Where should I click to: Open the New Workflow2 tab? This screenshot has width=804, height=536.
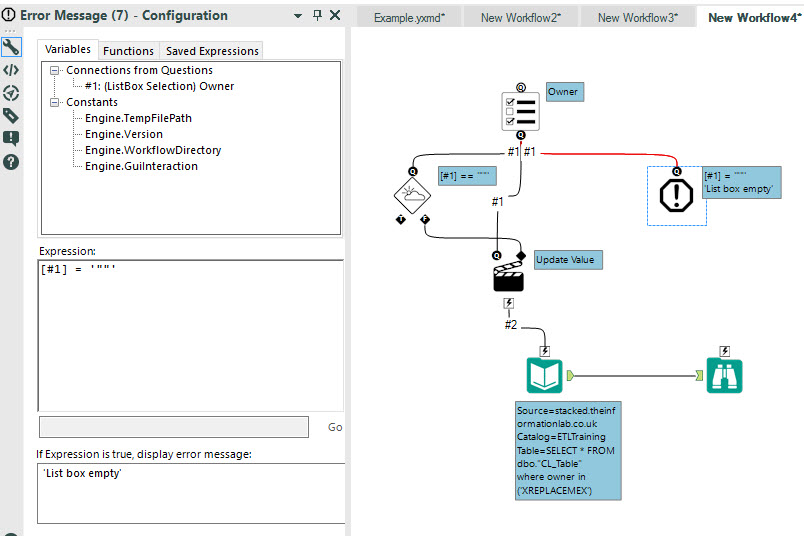click(x=521, y=18)
